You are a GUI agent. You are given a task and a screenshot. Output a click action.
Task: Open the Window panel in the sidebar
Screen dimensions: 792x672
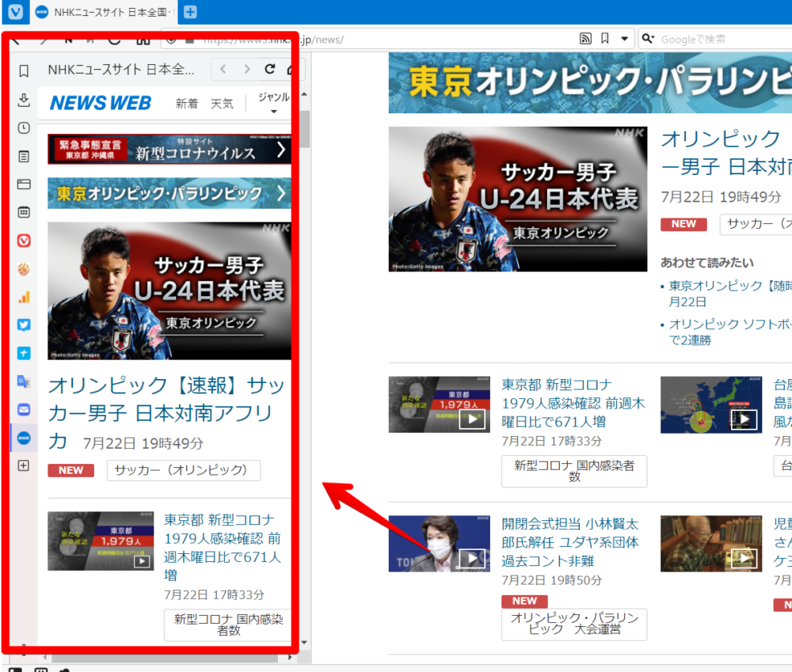coord(24,184)
